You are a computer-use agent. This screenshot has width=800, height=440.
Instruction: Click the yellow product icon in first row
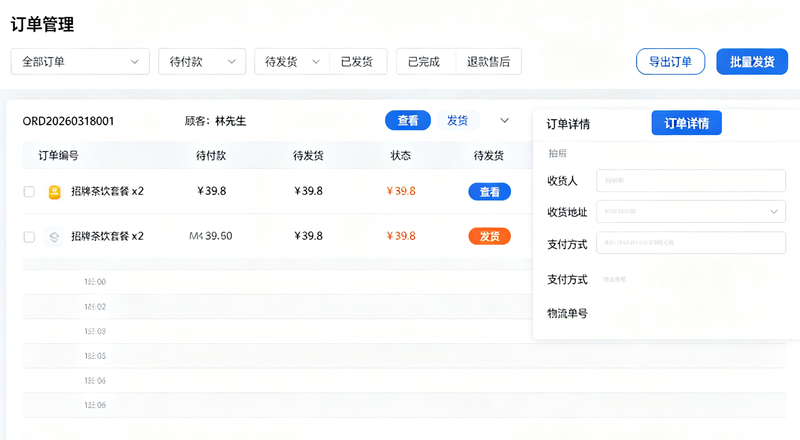click(54, 192)
